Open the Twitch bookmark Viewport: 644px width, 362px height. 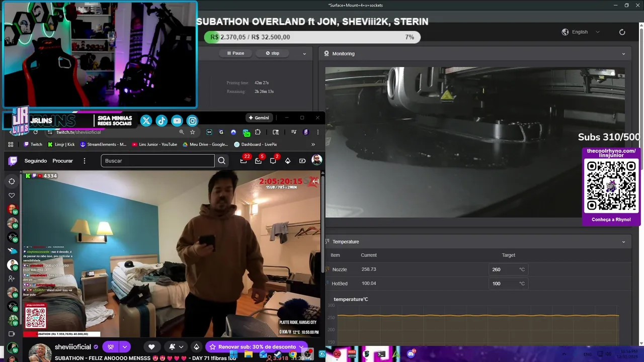point(33,144)
